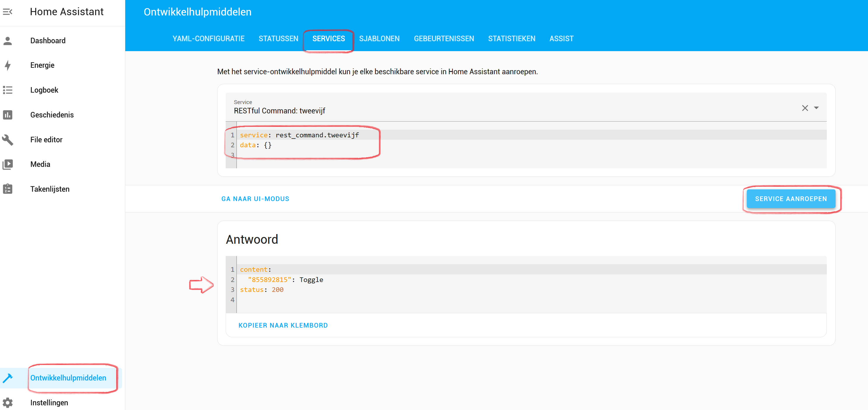Viewport: 868px width, 410px height.
Task: Switch to the ASSIST tab
Action: (x=561, y=39)
